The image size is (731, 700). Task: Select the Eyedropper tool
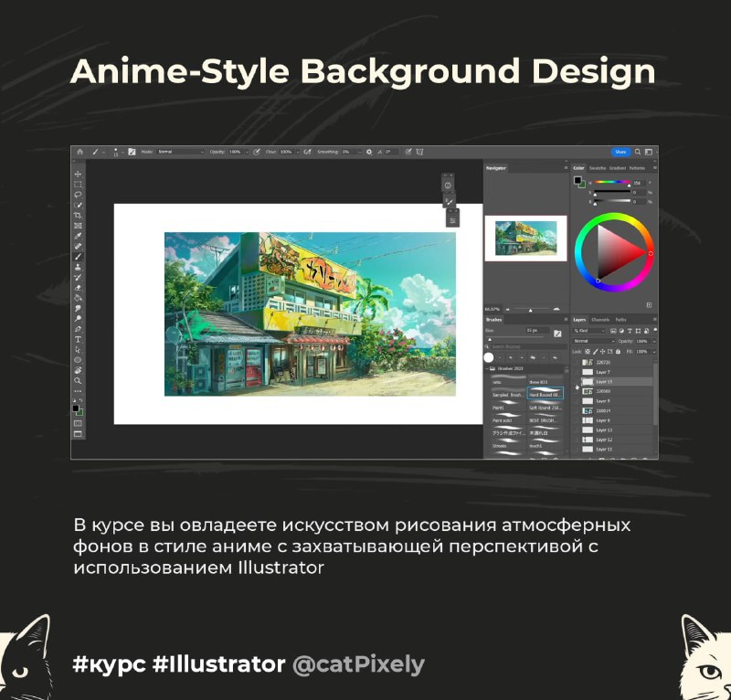point(78,236)
